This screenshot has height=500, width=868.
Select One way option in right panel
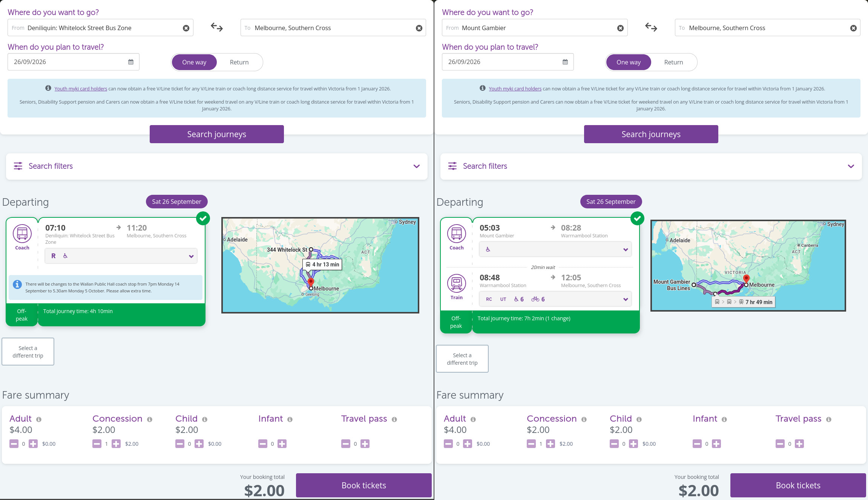pyautogui.click(x=629, y=62)
